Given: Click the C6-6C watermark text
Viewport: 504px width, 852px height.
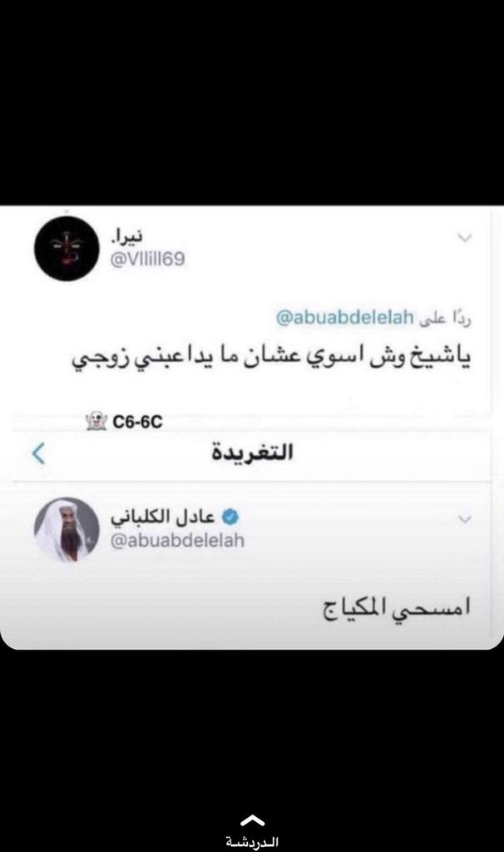Looking at the screenshot, I should (x=137, y=422).
